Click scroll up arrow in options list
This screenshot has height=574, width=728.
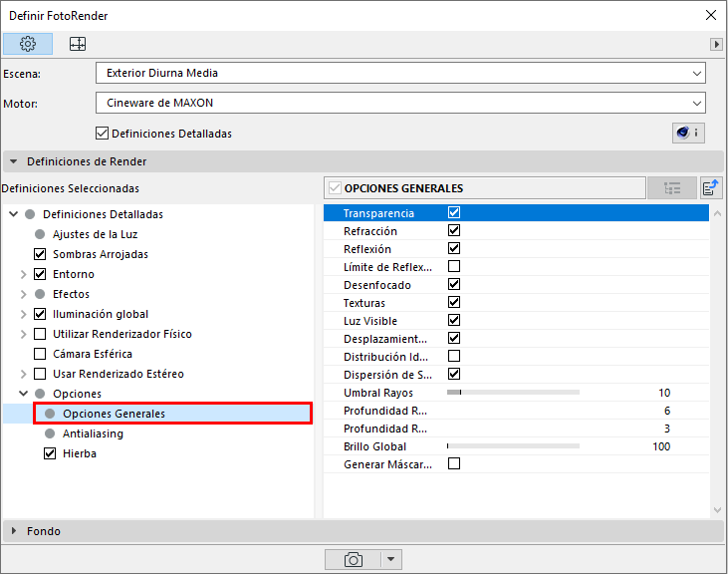[x=717, y=213]
